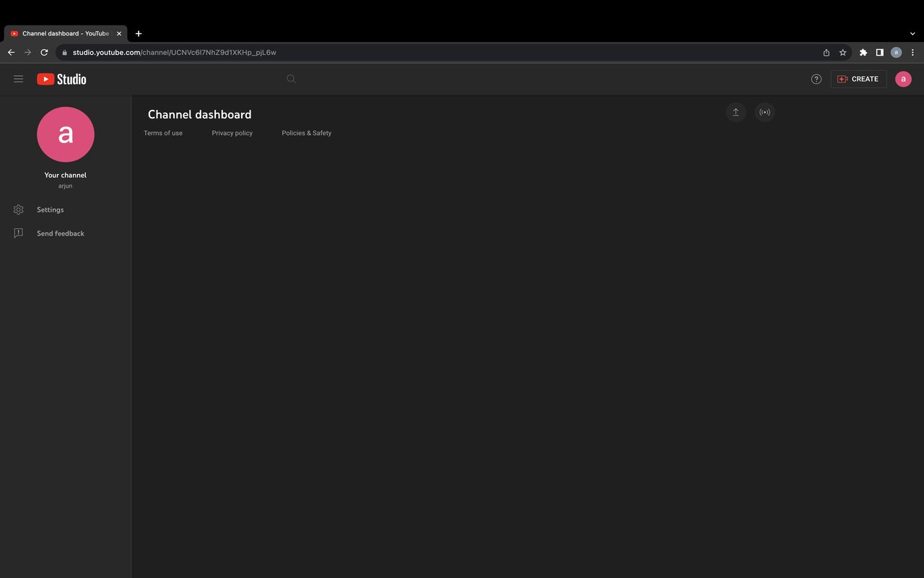
Task: Open the browser tab search chevron
Action: tap(912, 33)
